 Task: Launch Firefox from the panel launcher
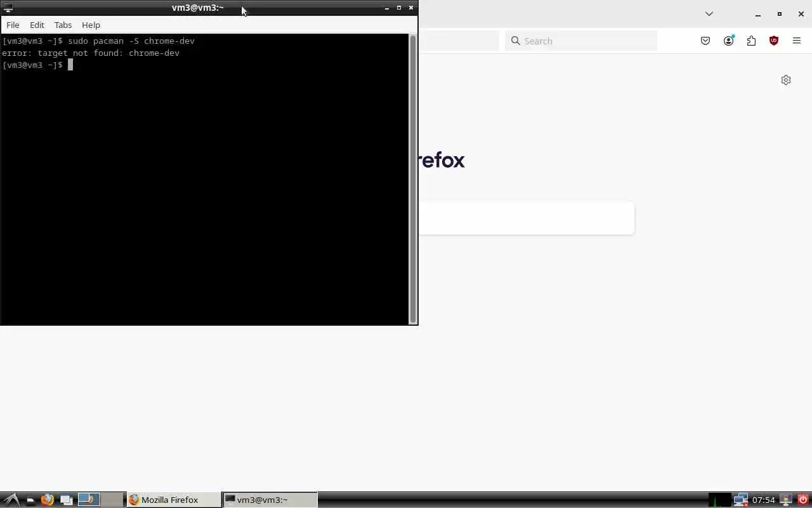click(48, 500)
